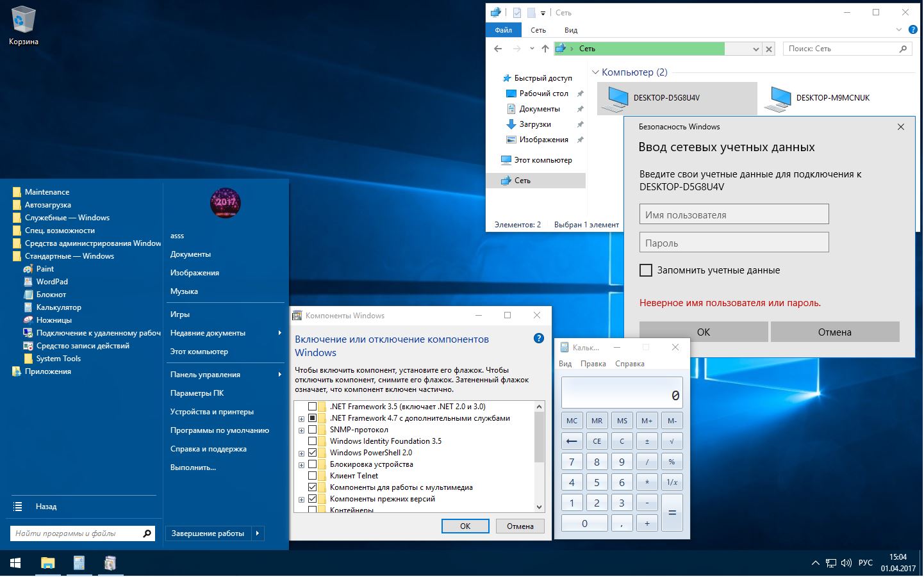Open Средство записи действий
The height and width of the screenshot is (577, 924).
[83, 346]
